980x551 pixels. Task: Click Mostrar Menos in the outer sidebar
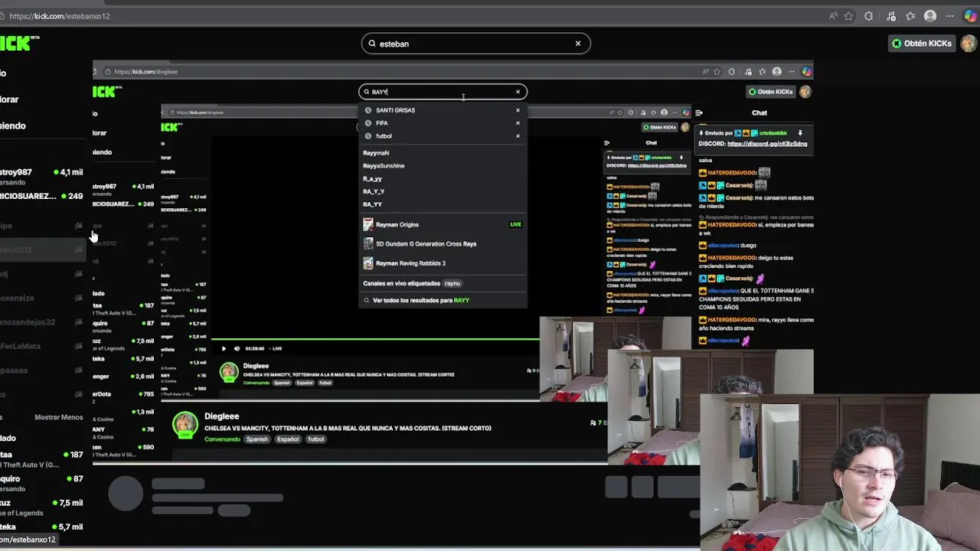coord(58,417)
